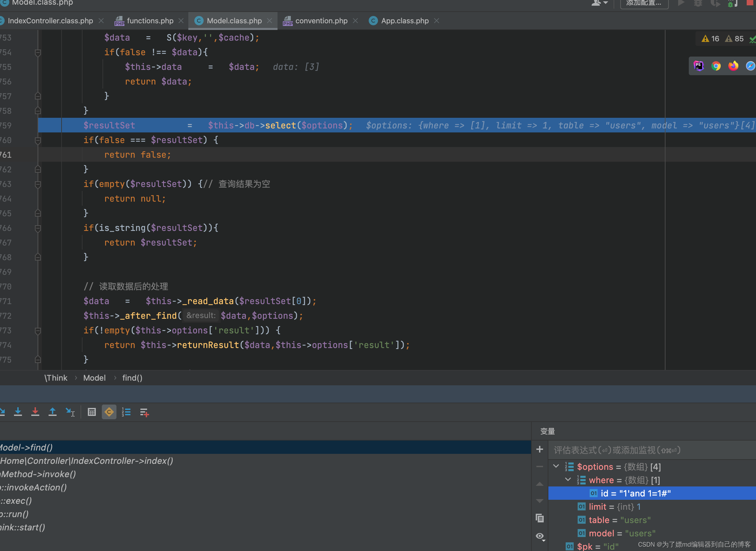Image resolution: width=756 pixels, height=551 pixels.
Task: Open in Firefox browser icon
Action: pos(733,66)
